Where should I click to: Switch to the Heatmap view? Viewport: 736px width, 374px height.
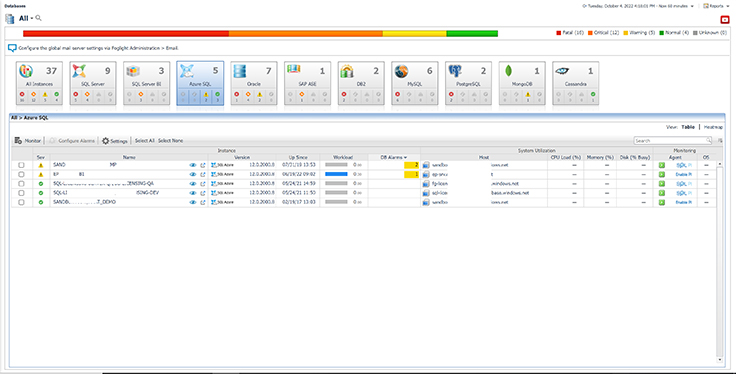(713, 127)
